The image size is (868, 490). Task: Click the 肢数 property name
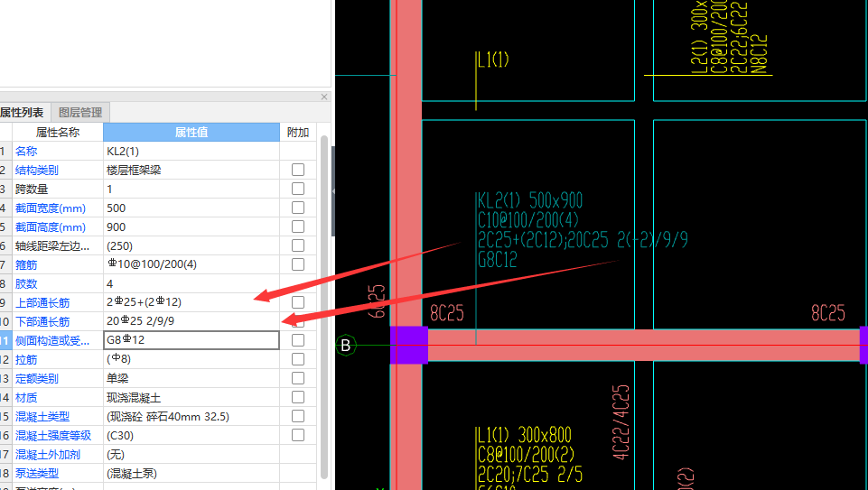click(26, 283)
